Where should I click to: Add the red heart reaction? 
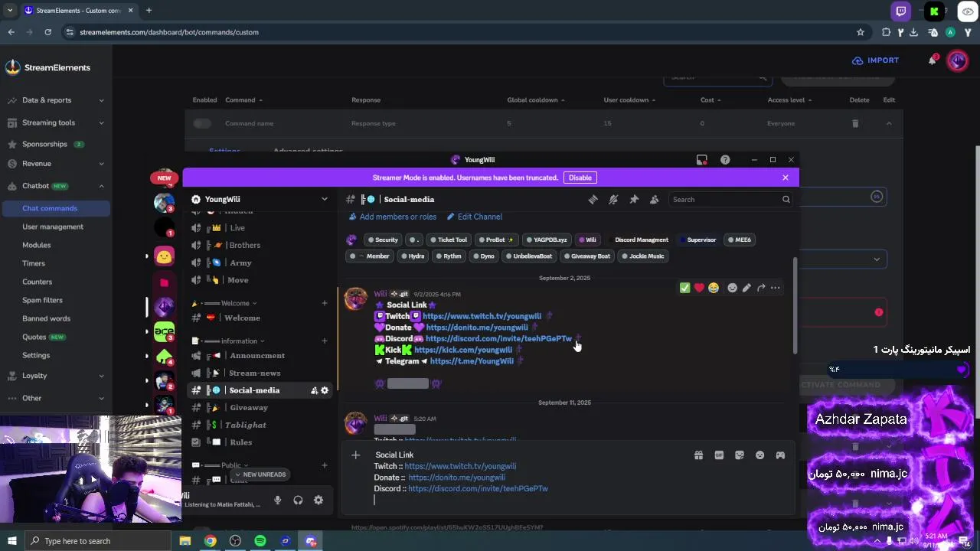699,288
